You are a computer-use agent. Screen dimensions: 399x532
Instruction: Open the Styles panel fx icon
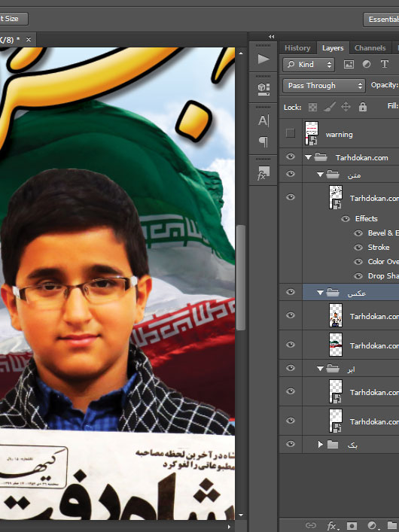[263, 173]
